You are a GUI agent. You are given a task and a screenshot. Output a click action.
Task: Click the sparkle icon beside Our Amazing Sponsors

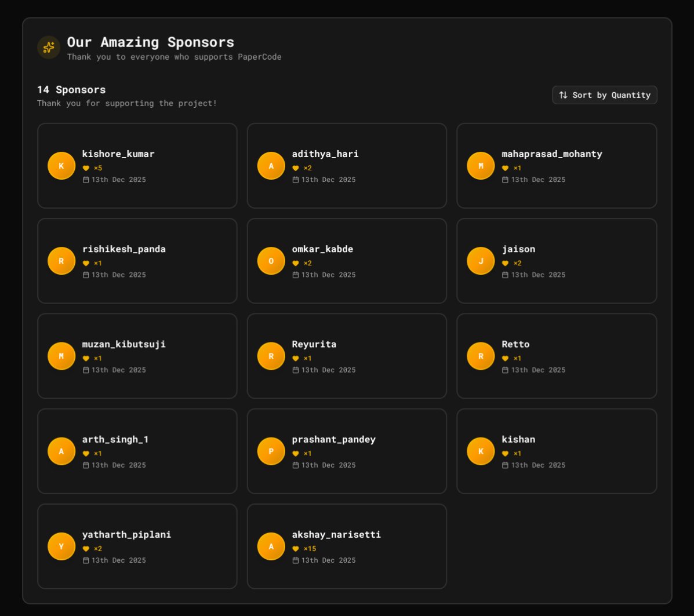pos(49,48)
